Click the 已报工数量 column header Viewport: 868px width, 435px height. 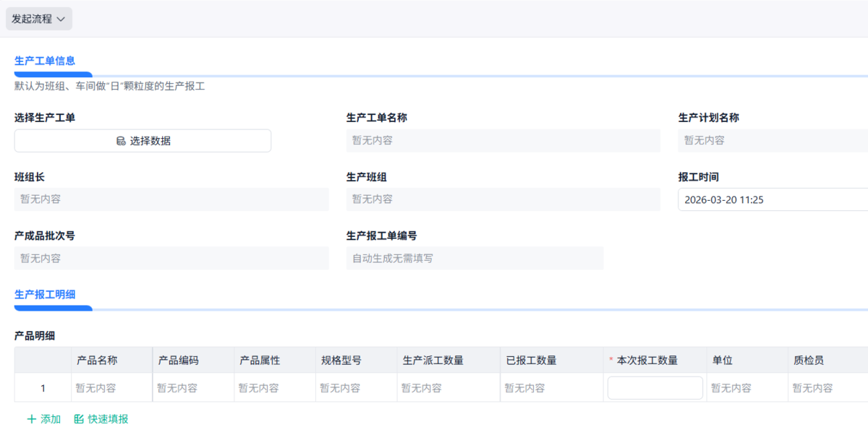point(532,361)
